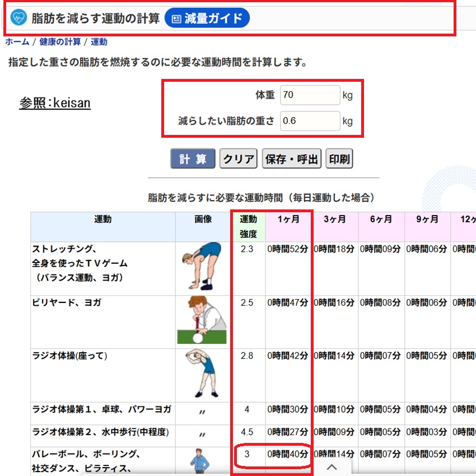
Task: Open the 減量ガイド guide button
Action: [x=207, y=18]
